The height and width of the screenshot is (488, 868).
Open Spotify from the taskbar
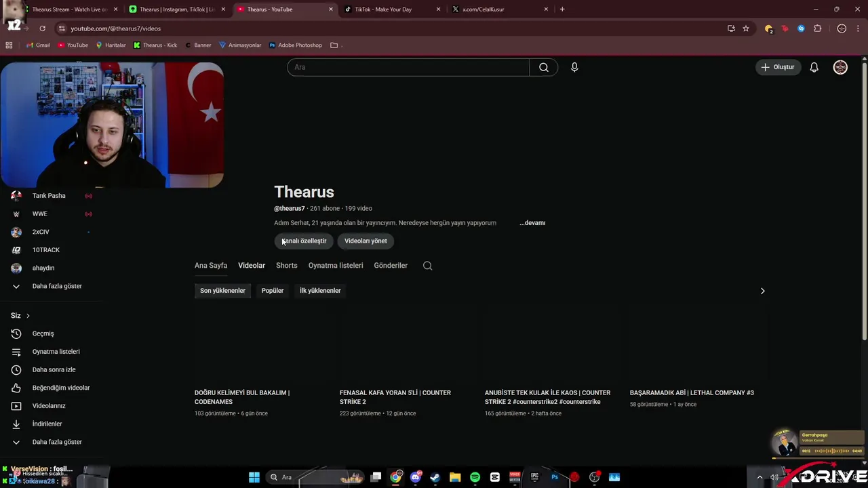pos(475,477)
